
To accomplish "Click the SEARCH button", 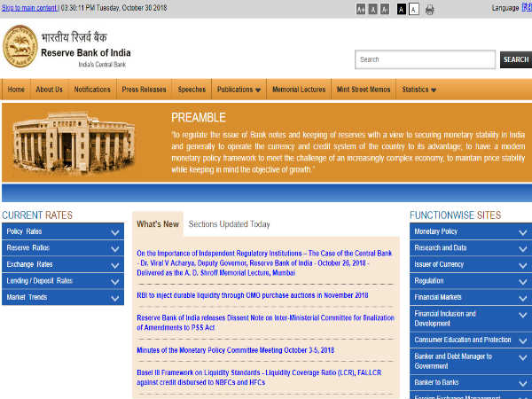I will (516, 59).
